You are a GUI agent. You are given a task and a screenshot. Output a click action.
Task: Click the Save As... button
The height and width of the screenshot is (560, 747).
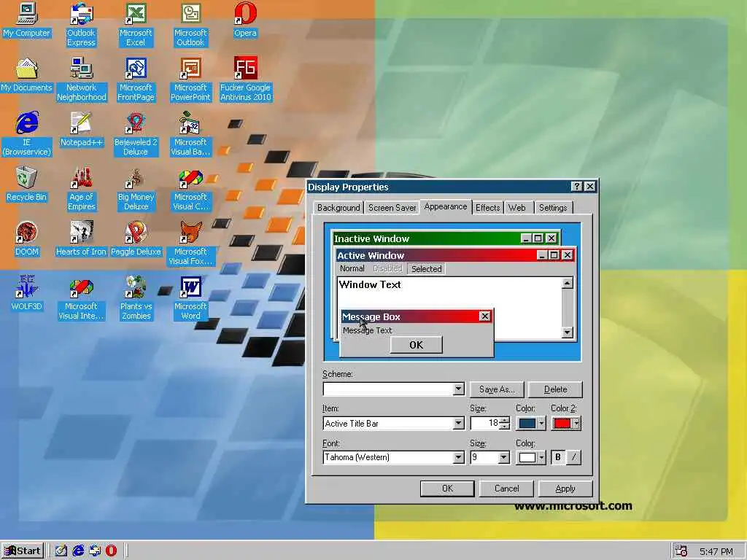[x=497, y=389]
